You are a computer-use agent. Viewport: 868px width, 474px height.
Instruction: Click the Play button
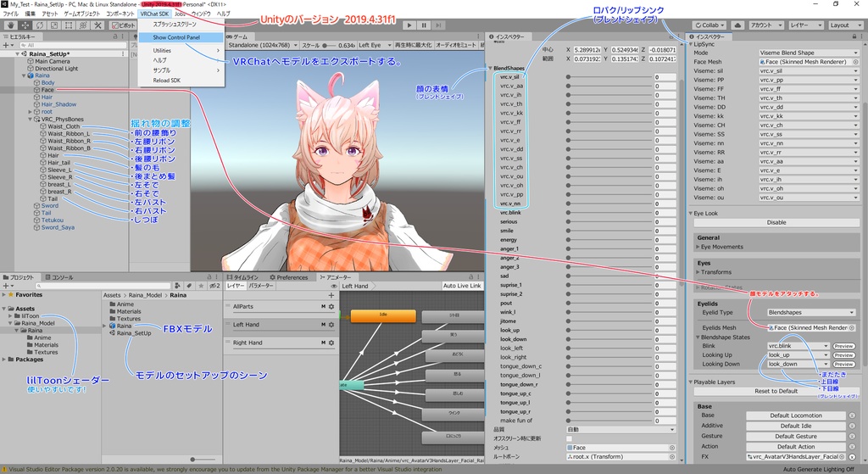(x=409, y=25)
